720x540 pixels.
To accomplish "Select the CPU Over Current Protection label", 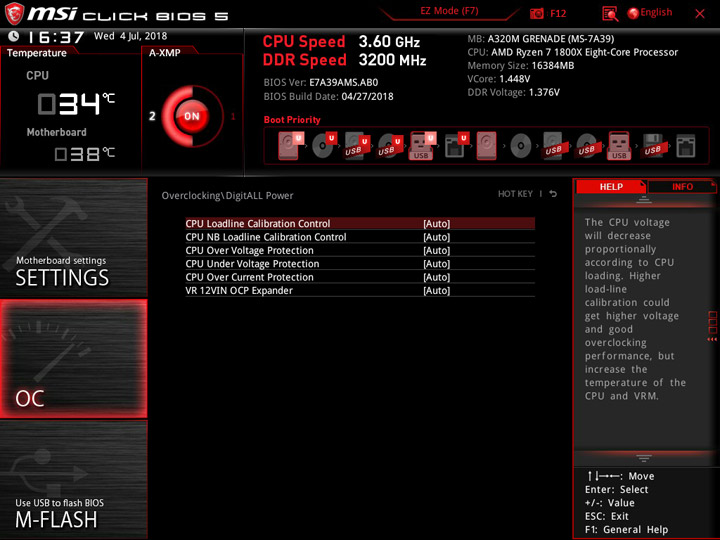I will pos(249,277).
